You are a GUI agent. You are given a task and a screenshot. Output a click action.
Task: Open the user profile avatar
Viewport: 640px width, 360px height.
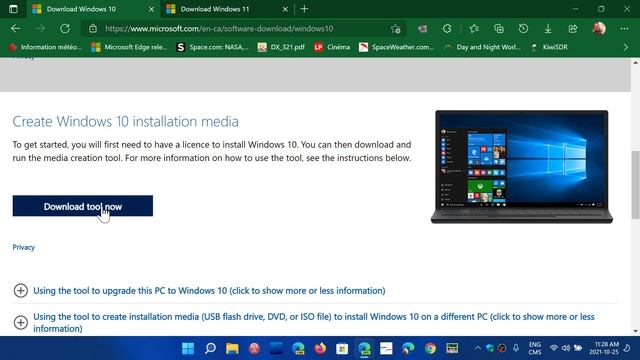[x=599, y=29]
